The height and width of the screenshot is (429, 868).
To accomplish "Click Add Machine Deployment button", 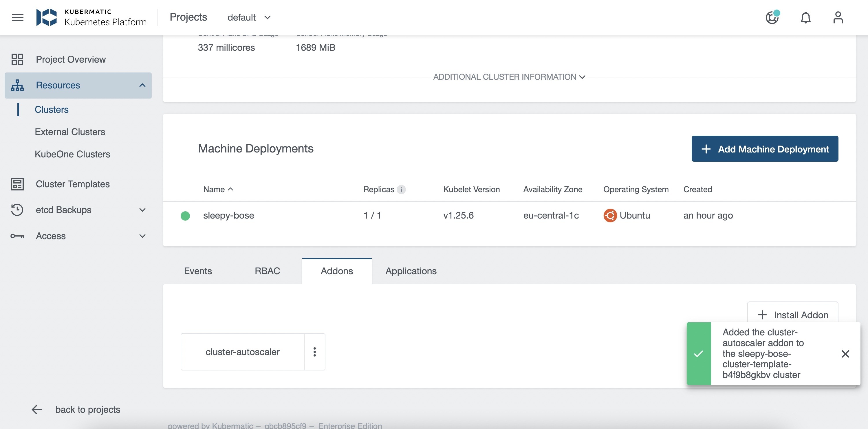I will (765, 149).
